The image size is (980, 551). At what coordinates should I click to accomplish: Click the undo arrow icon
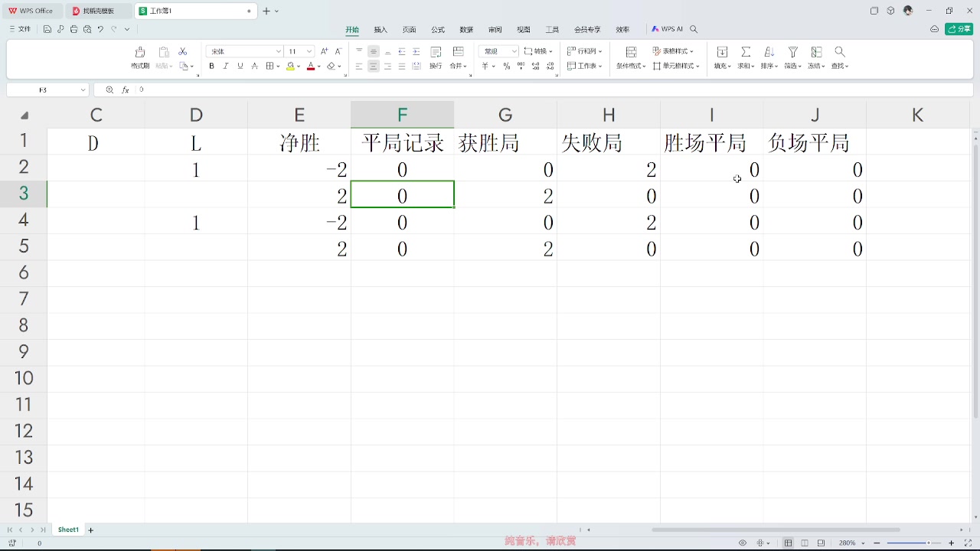tap(100, 29)
